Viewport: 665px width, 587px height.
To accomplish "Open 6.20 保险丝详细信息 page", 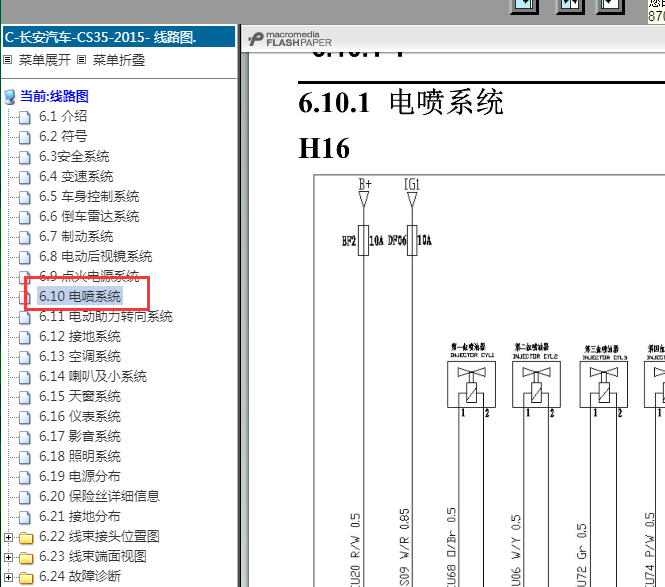I will coord(99,496).
